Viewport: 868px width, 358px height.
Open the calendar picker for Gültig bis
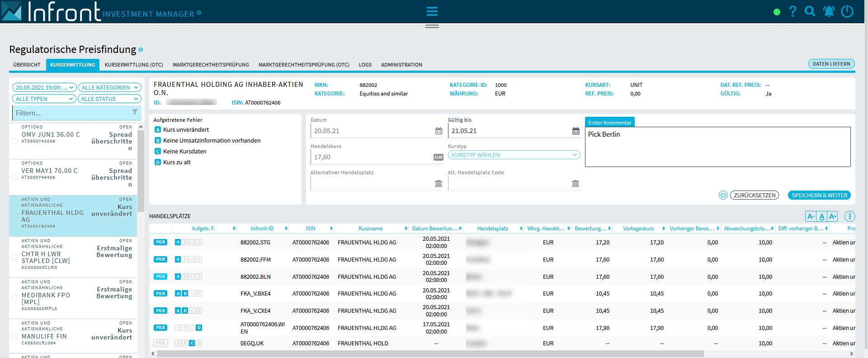click(x=576, y=131)
